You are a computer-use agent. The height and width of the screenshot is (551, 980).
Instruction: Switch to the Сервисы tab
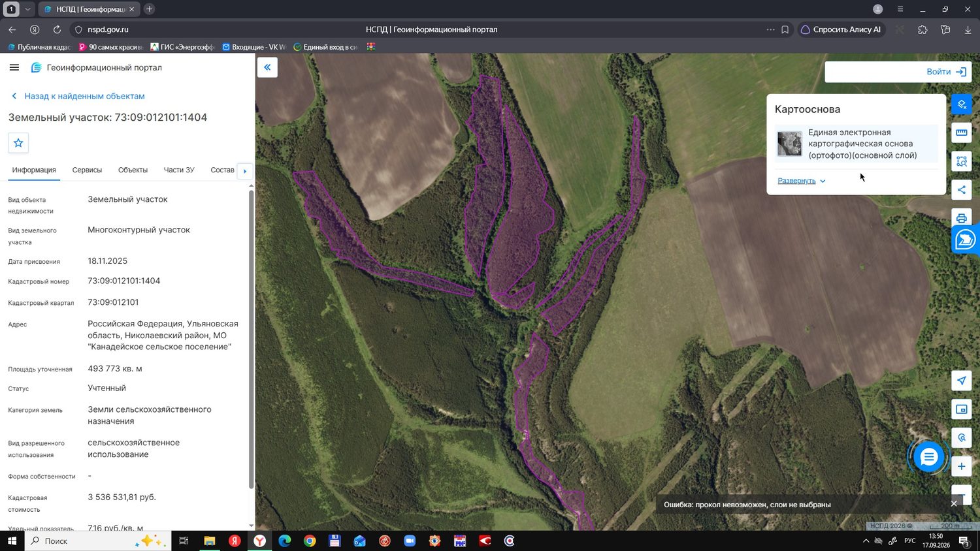(87, 170)
